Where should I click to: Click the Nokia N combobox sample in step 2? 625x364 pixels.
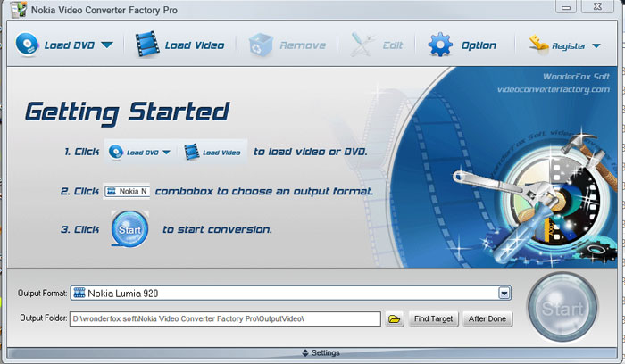coord(127,191)
